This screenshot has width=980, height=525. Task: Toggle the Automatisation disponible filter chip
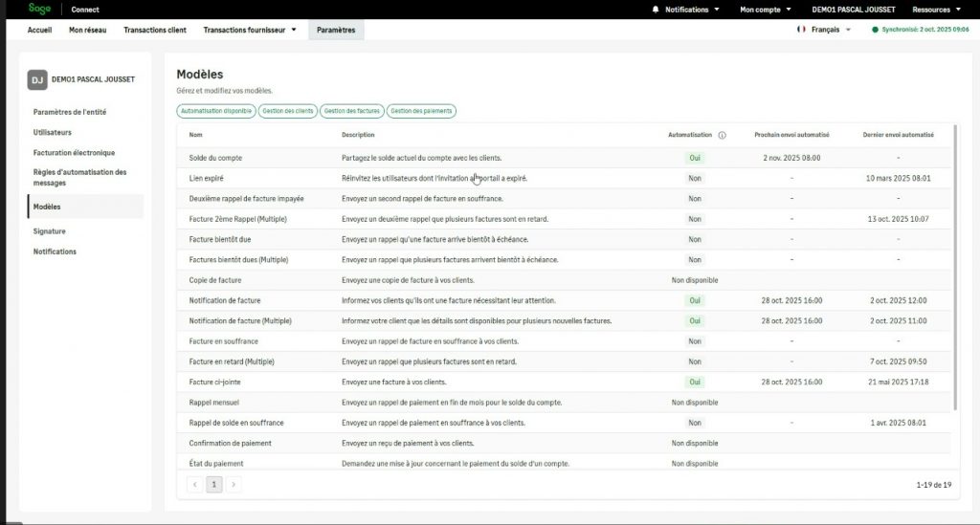(x=216, y=111)
